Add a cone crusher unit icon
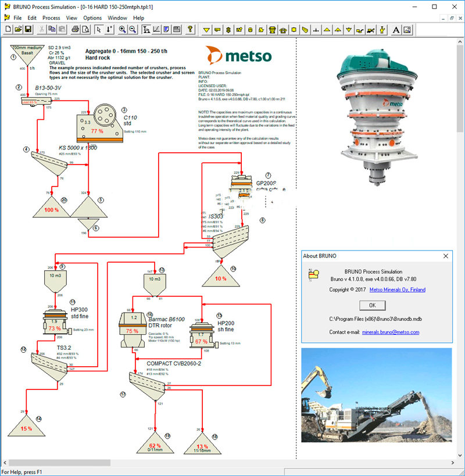The image size is (465, 476). click(228, 30)
